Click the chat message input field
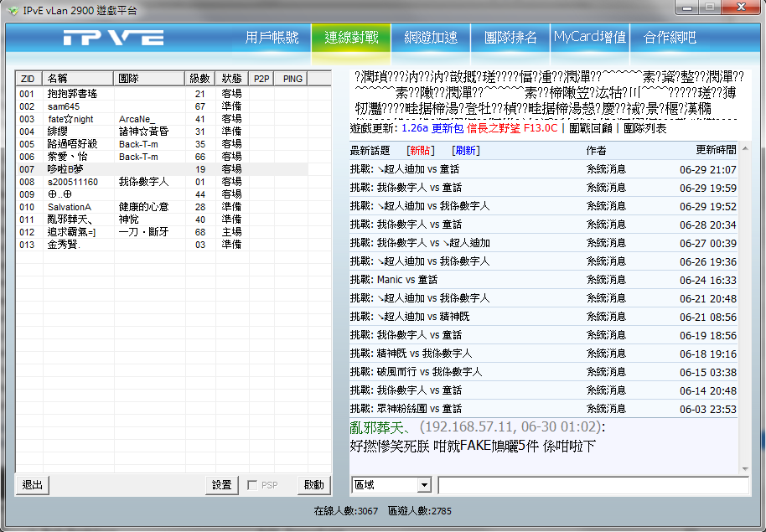Screen dimensions: 766x532 click(593, 485)
